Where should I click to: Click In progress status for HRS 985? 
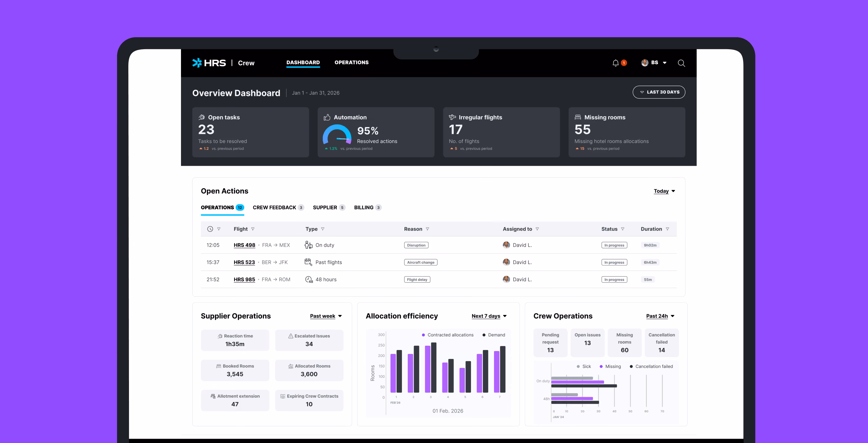click(x=614, y=280)
